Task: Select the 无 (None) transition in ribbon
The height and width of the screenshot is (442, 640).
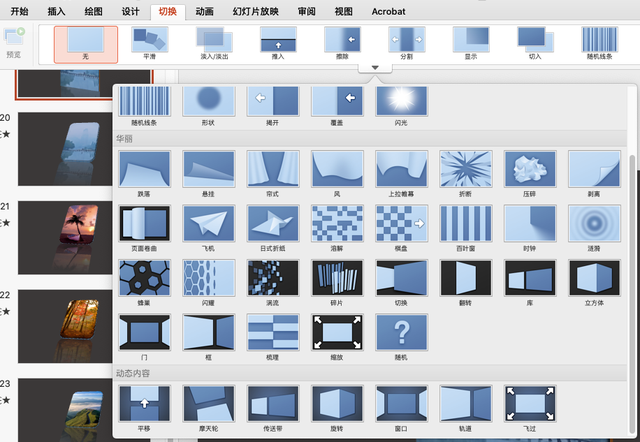Action: [85, 44]
